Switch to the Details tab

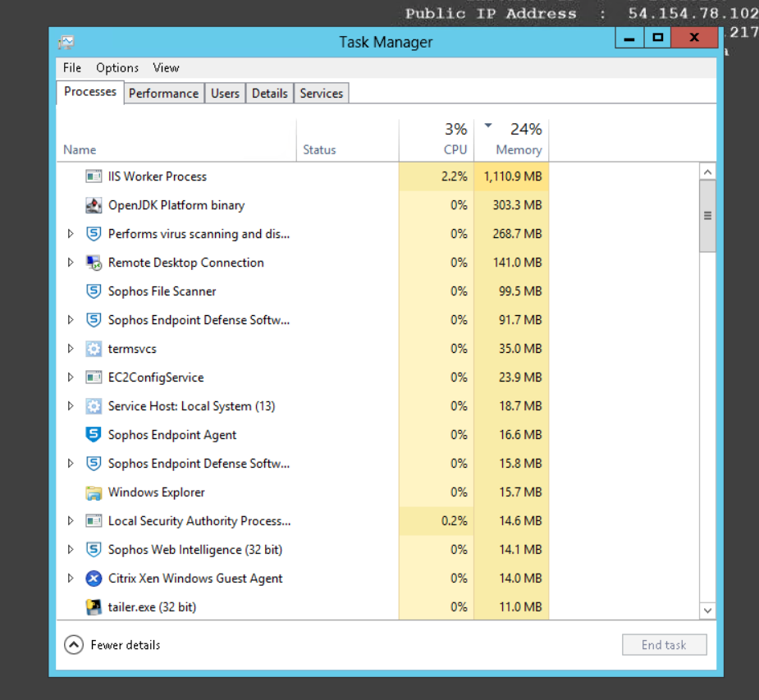pyautogui.click(x=270, y=94)
